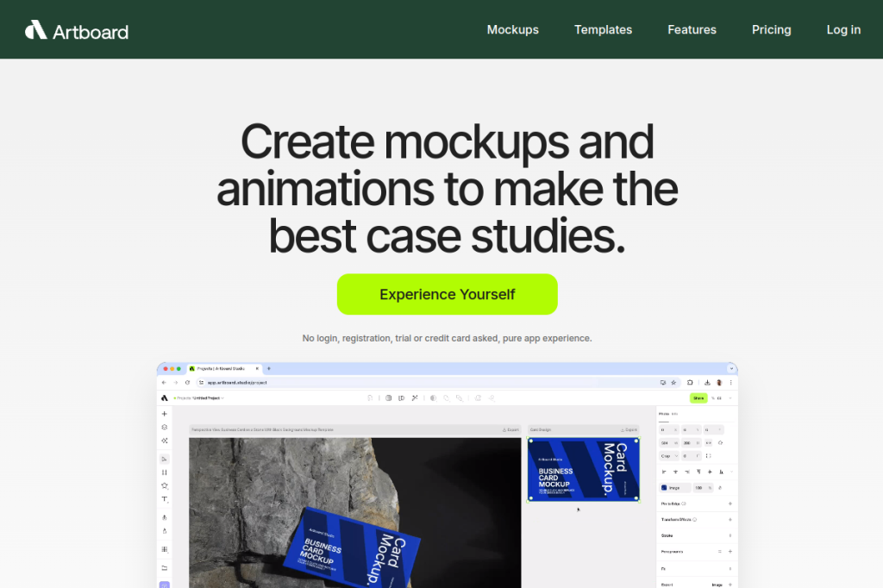
Task: Open the Pricing page
Action: pyautogui.click(x=771, y=30)
